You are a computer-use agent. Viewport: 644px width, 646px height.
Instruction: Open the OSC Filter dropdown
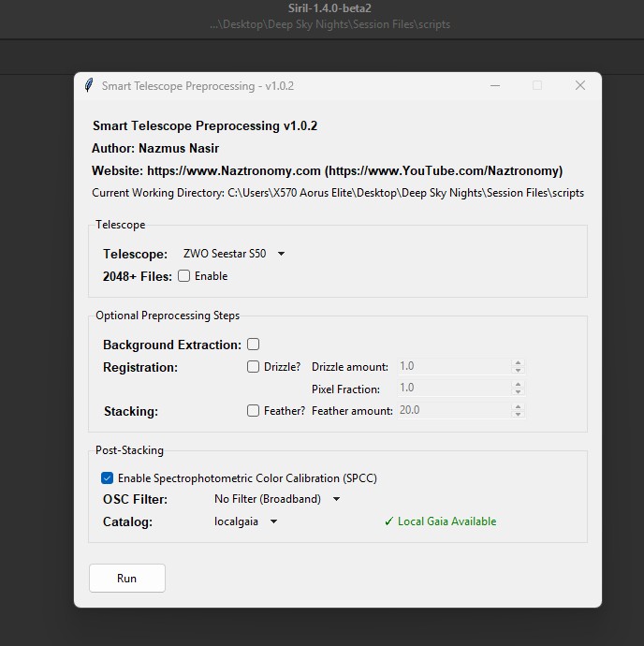point(277,499)
